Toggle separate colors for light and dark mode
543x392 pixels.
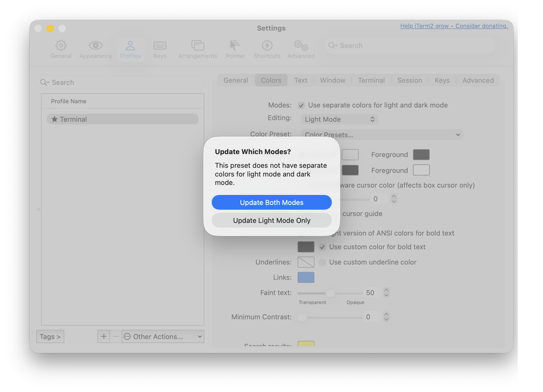click(x=301, y=105)
